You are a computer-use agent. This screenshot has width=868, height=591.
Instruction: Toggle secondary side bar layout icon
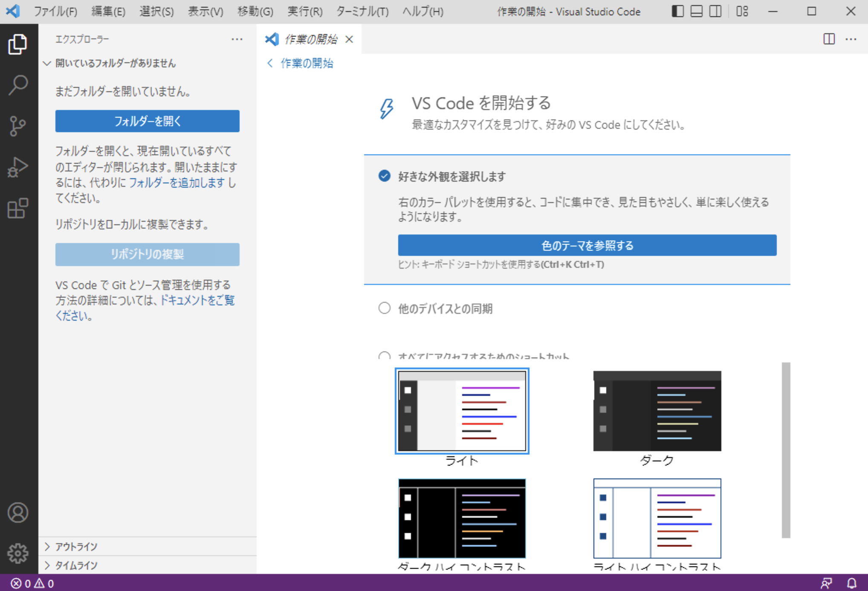point(715,11)
